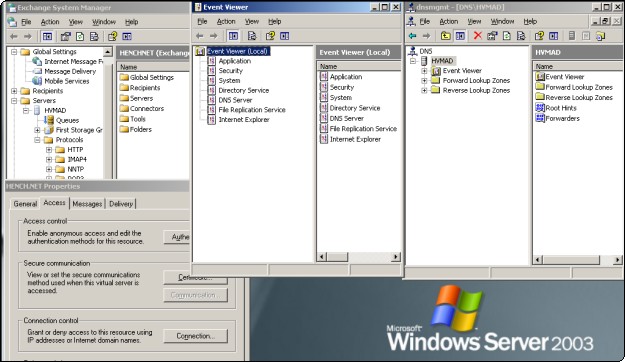Image resolution: width=625 pixels, height=362 pixels.
Task: Select Mobile Services in Exchange tree
Action: pos(67,81)
